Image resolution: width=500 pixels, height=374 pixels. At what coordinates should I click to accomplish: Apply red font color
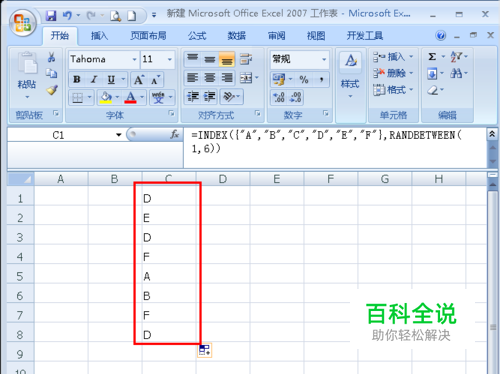tap(131, 97)
